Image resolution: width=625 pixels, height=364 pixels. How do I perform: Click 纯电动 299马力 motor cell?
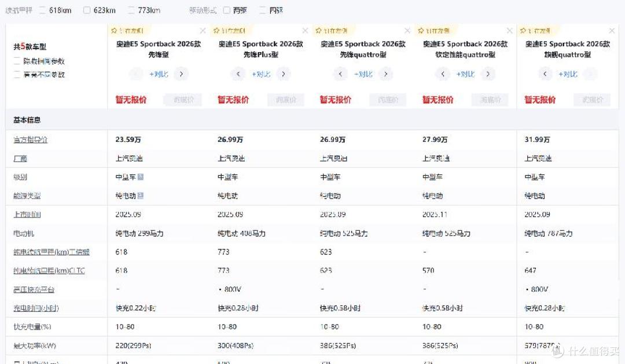coord(139,233)
